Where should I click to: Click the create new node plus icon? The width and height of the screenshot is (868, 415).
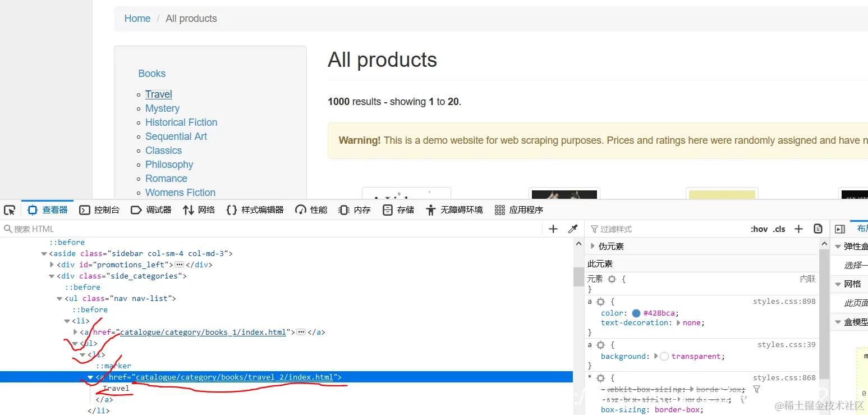553,229
